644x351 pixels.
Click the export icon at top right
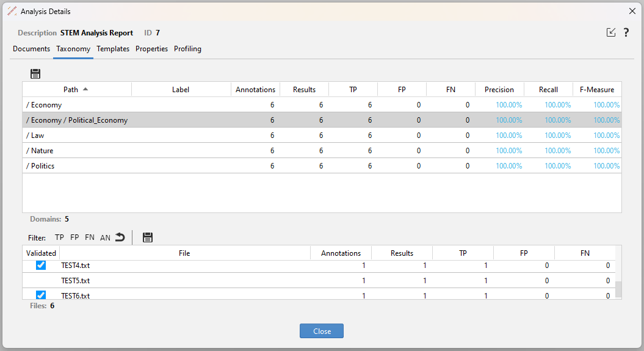(x=611, y=33)
